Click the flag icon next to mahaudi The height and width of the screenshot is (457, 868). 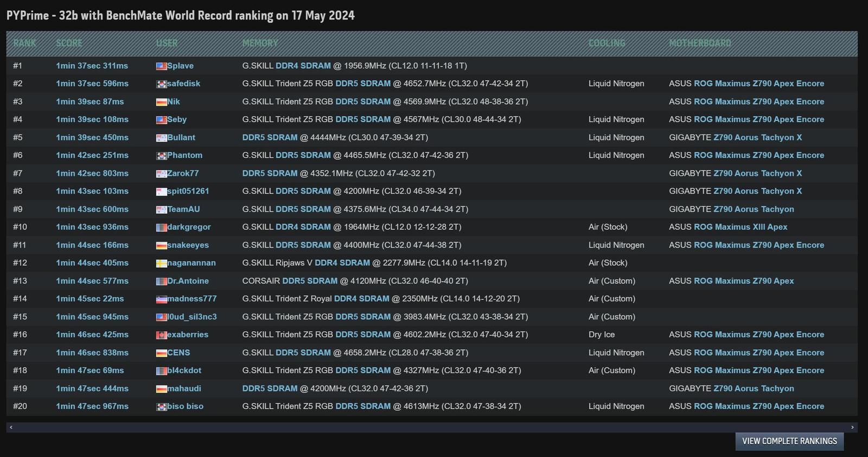coord(161,389)
